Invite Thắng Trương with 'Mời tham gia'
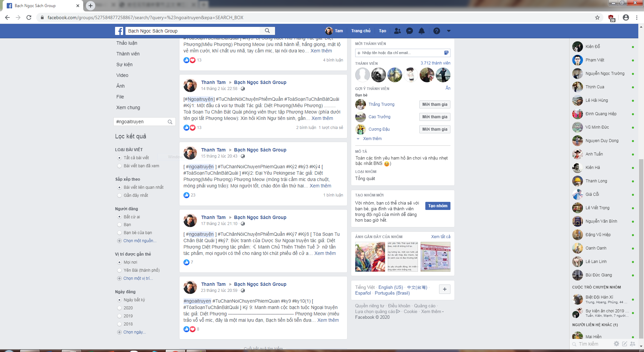The height and width of the screenshot is (352, 644). point(434,104)
